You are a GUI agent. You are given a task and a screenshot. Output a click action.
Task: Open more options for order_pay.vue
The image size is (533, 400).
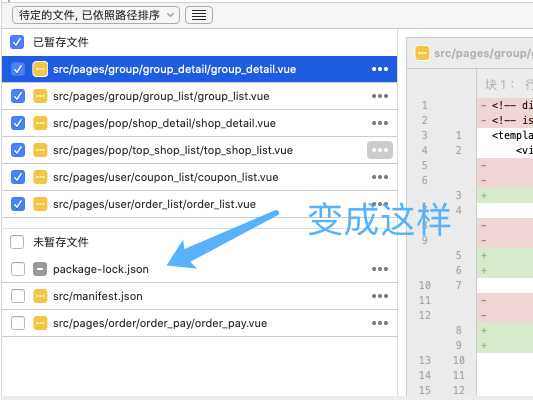click(380, 323)
